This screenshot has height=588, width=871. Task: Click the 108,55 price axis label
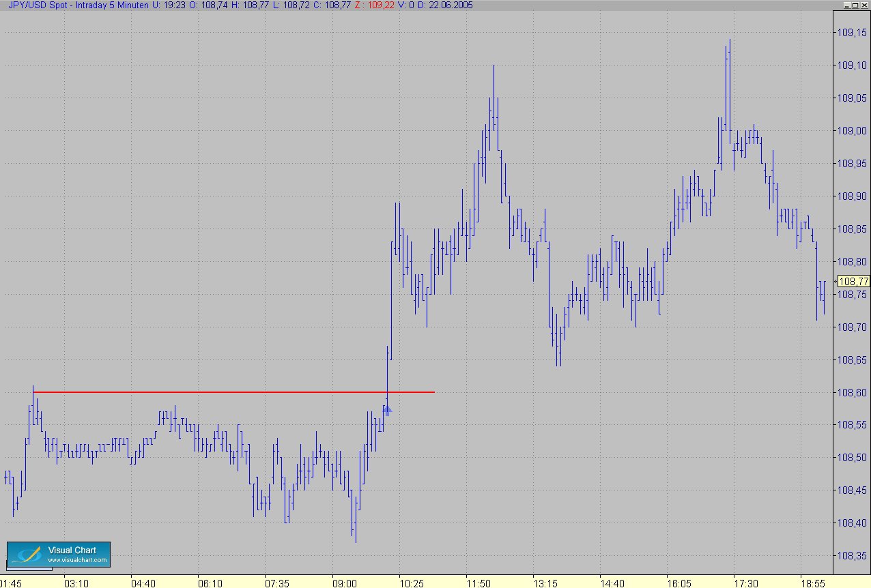[x=852, y=424]
